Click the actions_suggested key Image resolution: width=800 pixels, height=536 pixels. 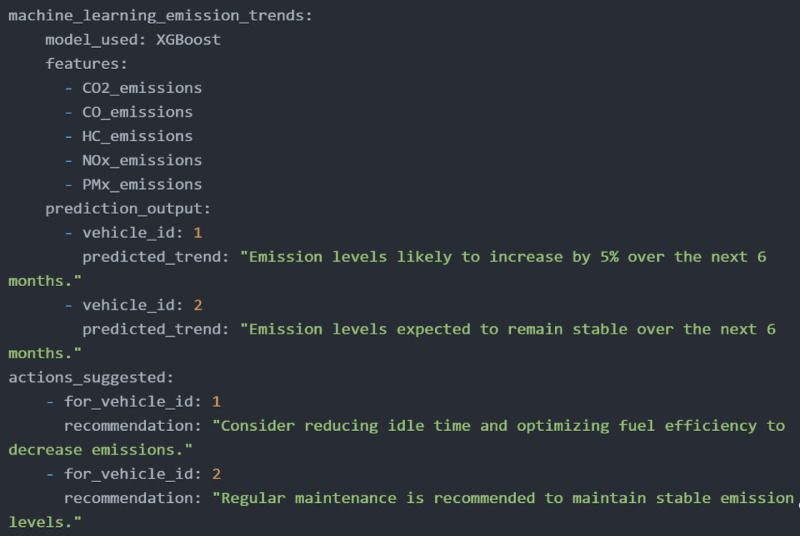tap(91, 377)
